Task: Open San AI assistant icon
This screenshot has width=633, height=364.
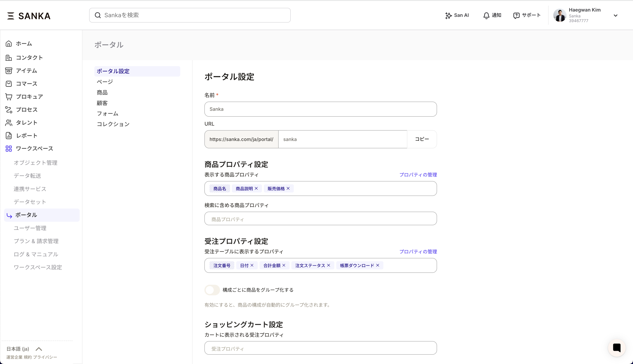Action: tap(448, 16)
